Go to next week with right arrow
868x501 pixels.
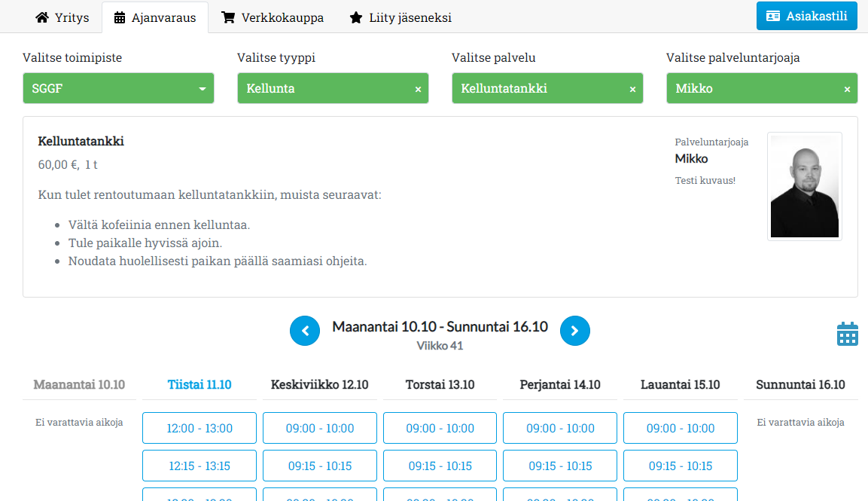tap(574, 331)
